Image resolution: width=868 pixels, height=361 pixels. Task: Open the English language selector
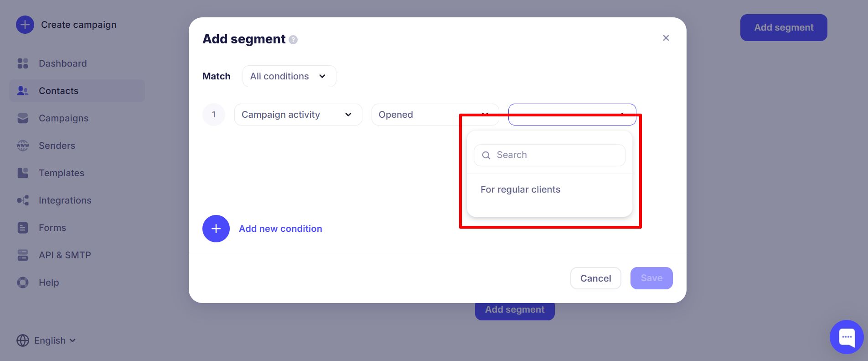pyautogui.click(x=46, y=340)
